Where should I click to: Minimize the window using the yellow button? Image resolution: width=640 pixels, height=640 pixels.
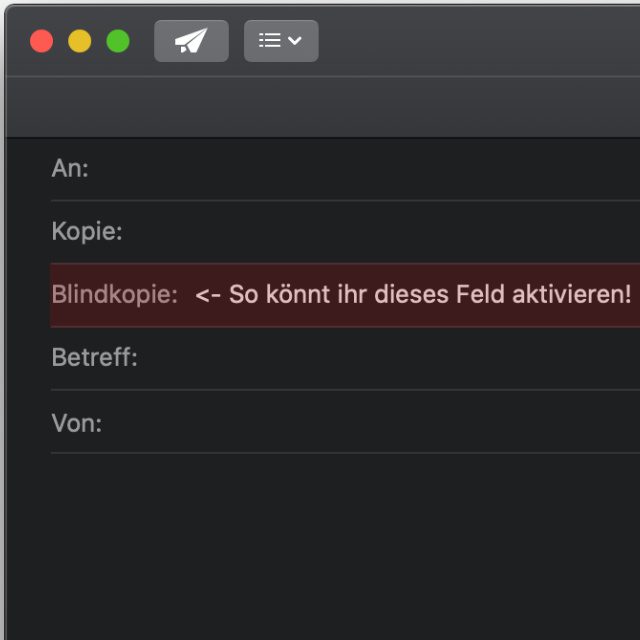click(80, 41)
